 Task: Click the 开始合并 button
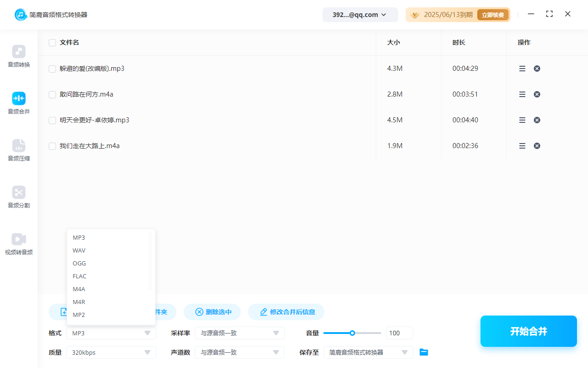(x=528, y=331)
